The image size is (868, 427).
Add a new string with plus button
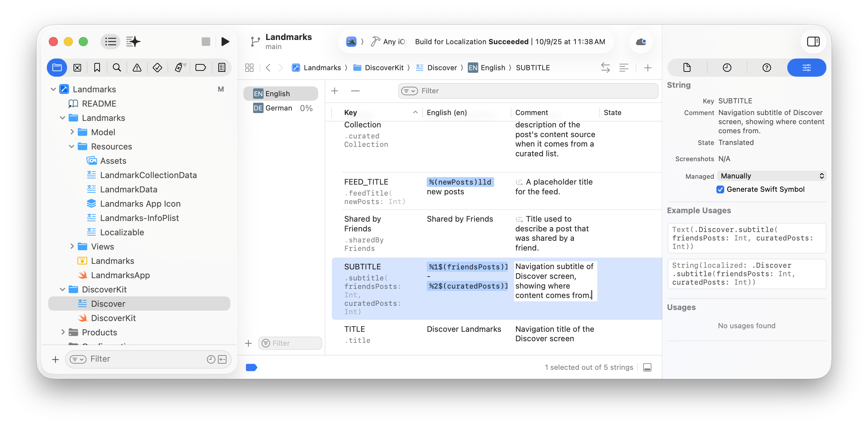tap(334, 91)
